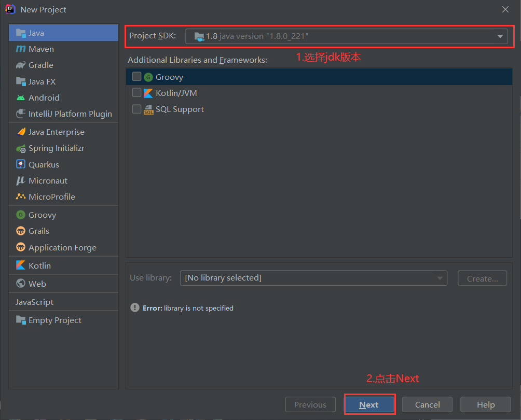Click the Cancel button
Image resolution: width=521 pixels, height=420 pixels.
tap(427, 404)
